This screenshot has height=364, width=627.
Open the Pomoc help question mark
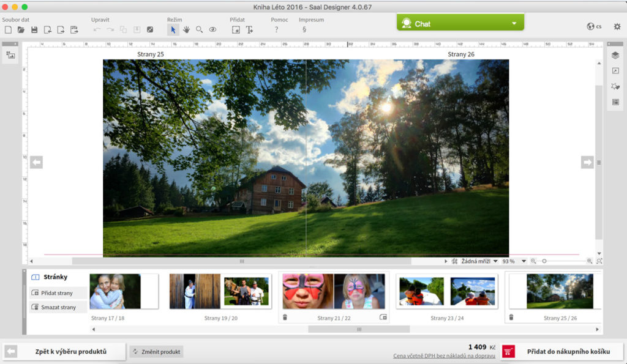(x=276, y=29)
